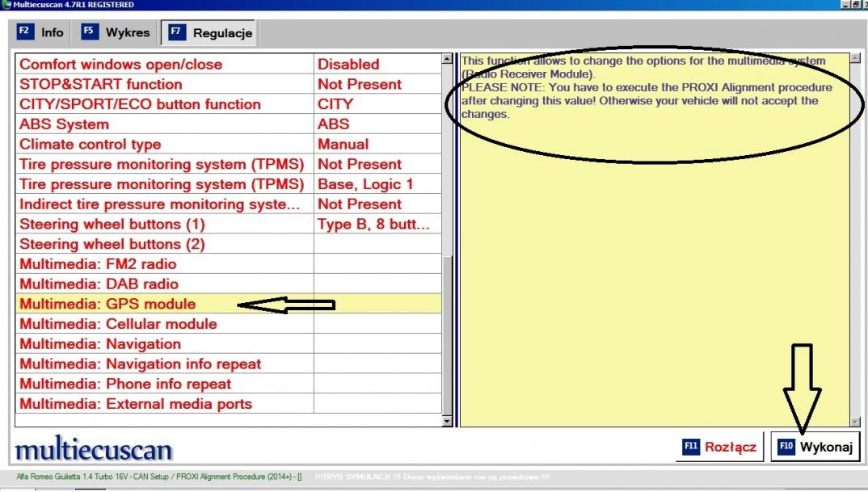Switch to the Wykres tab
The image size is (868, 492).
[x=116, y=32]
